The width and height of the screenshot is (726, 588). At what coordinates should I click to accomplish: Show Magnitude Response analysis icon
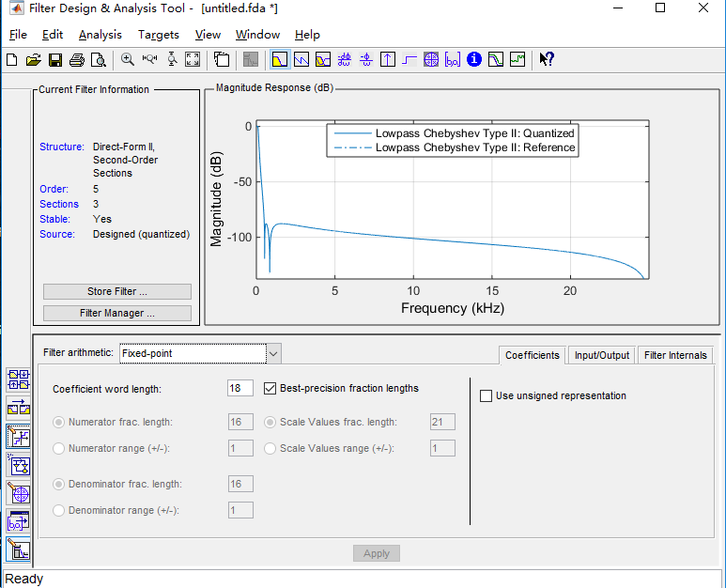[280, 59]
